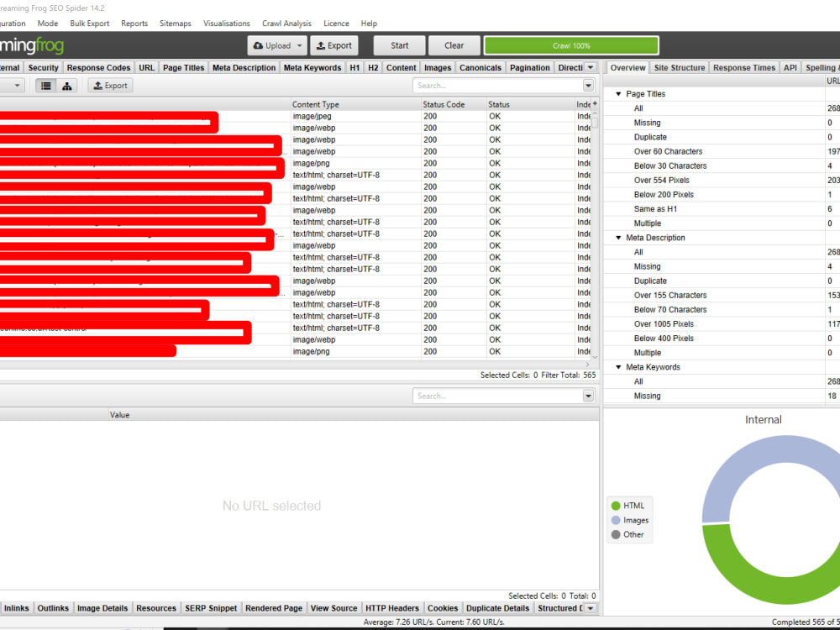
Task: Add column via plus icon in table header
Action: tap(595, 103)
